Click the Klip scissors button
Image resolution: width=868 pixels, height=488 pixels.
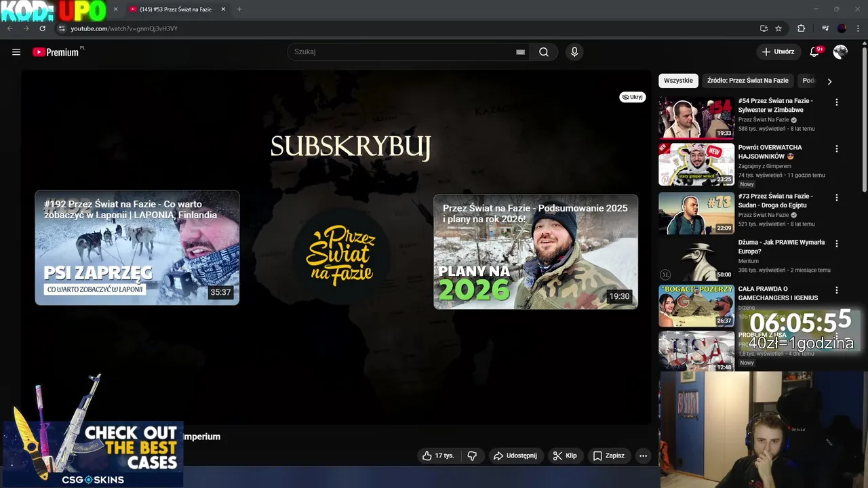tap(564, 455)
